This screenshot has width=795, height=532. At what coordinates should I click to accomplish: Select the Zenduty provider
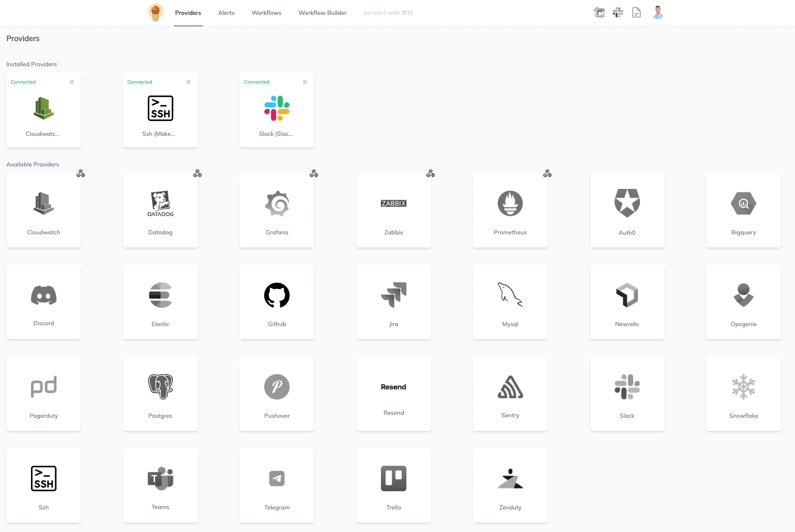coord(510,485)
